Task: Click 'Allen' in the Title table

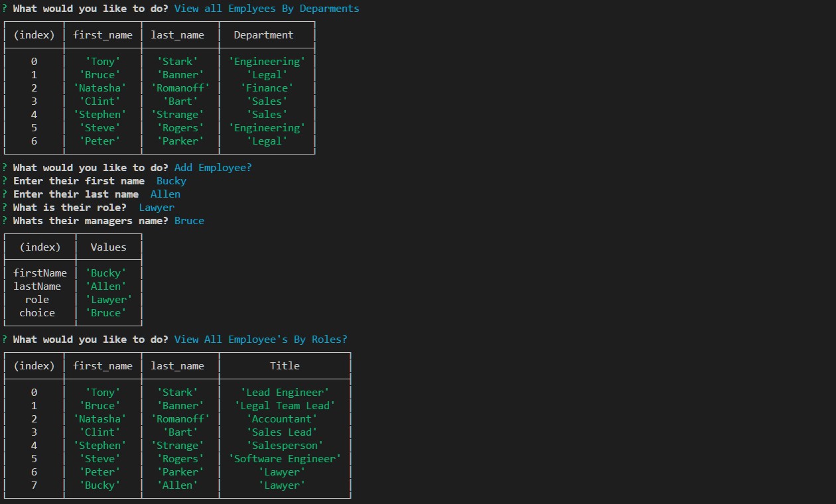Action: (177, 485)
